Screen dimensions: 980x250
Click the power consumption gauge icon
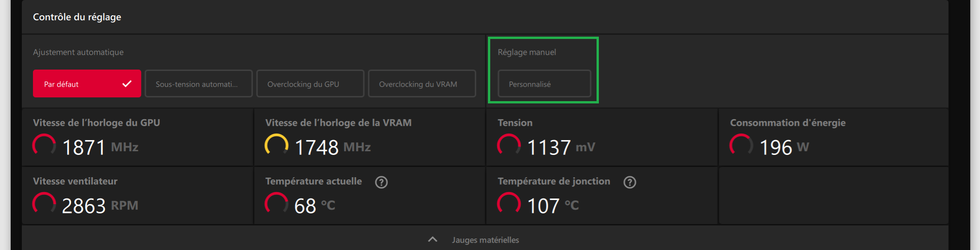pos(741,145)
